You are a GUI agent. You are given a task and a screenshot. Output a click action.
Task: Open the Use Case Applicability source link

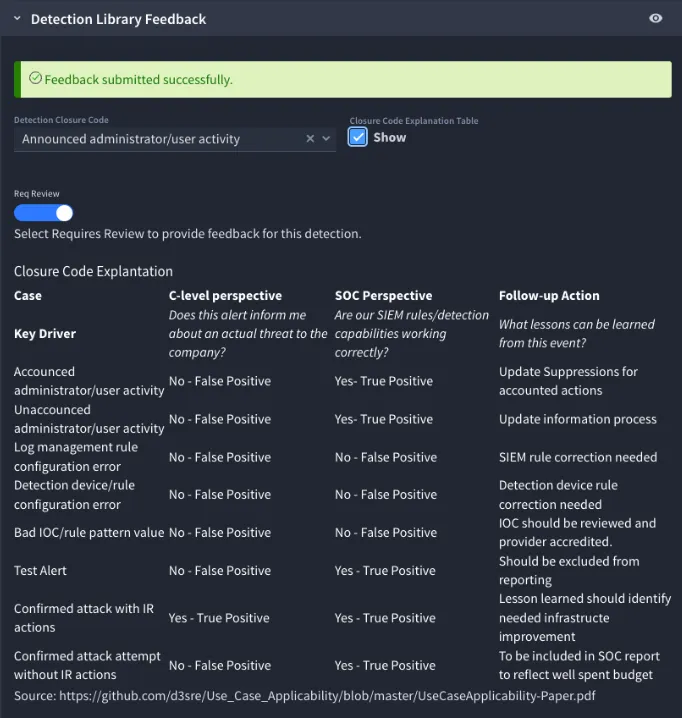(327, 696)
